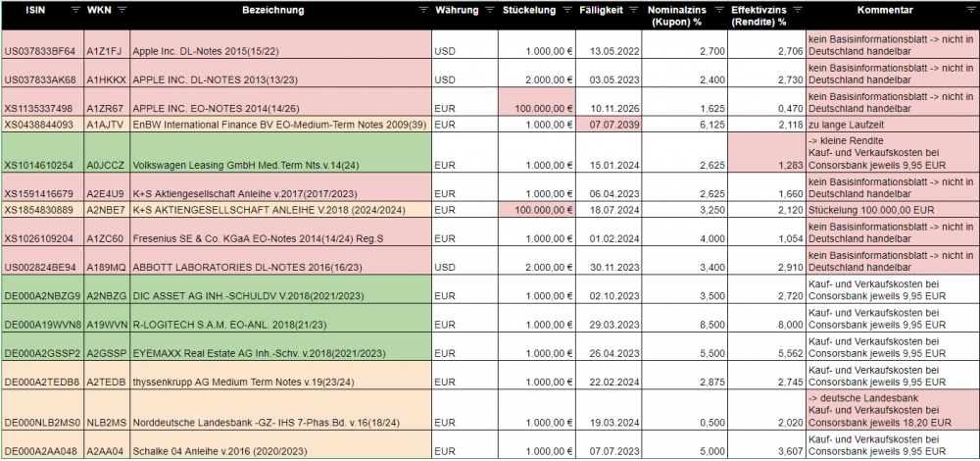The width and height of the screenshot is (980, 461).
Task: Select Effektivzins cell 1,283
Action: 767,152
